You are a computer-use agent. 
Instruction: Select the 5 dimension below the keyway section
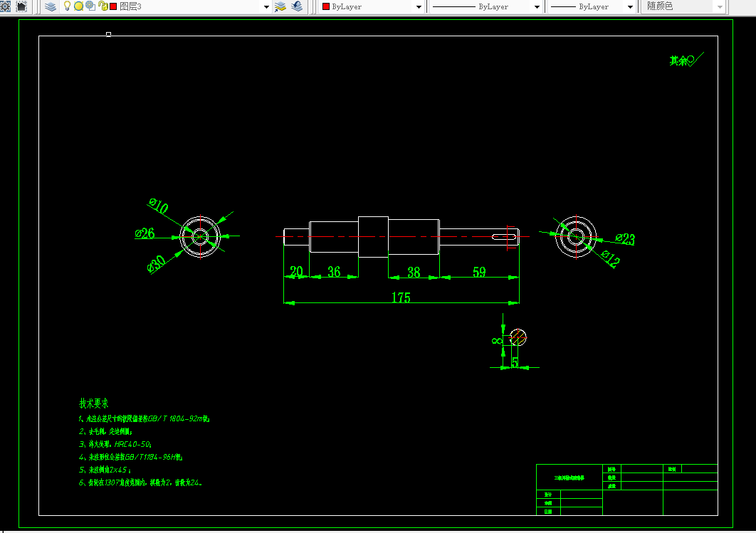(x=515, y=362)
